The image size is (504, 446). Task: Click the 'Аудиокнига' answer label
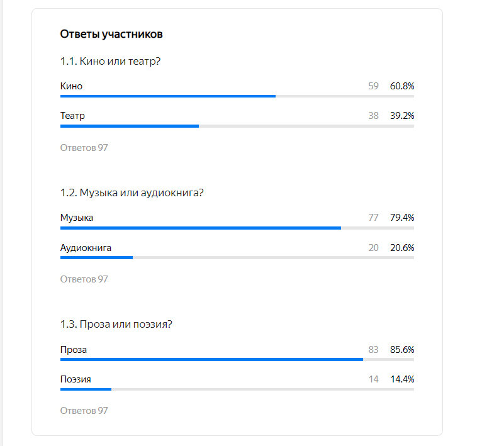coord(86,248)
